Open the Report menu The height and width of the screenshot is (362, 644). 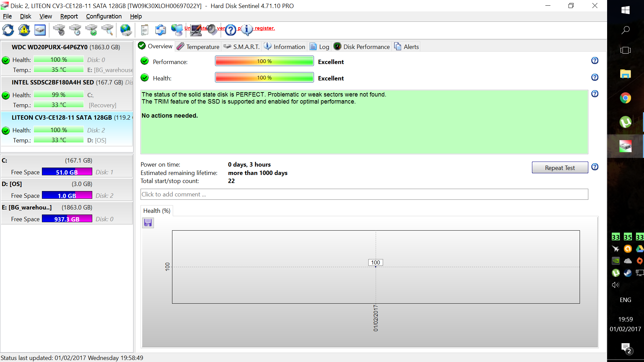(69, 16)
